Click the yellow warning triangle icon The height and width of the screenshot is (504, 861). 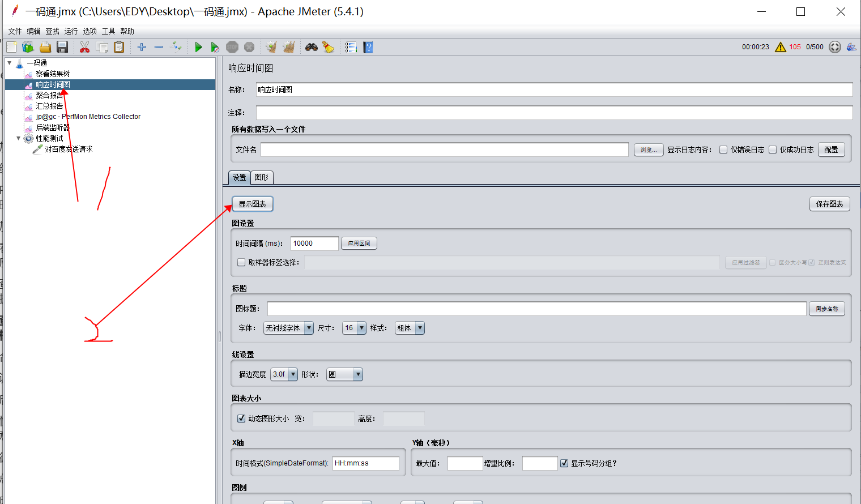point(781,47)
